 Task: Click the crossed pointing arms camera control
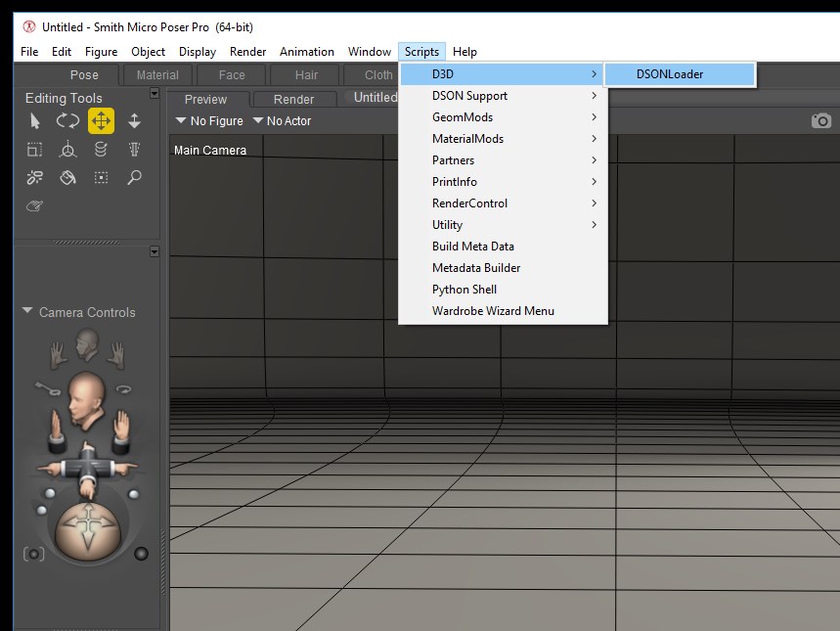[87, 470]
